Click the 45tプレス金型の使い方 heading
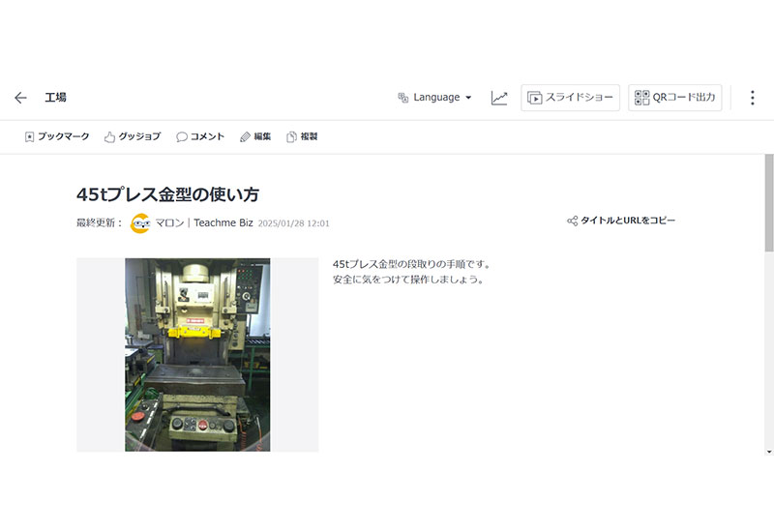The height and width of the screenshot is (532, 774). point(167,194)
